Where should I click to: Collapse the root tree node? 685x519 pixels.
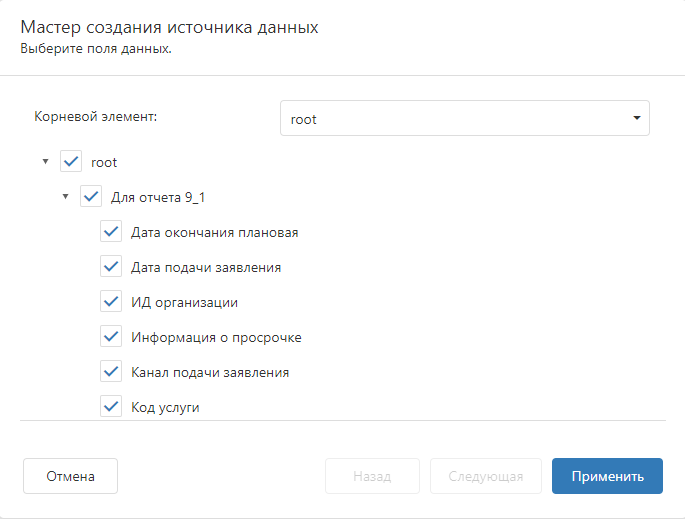tap(46, 162)
